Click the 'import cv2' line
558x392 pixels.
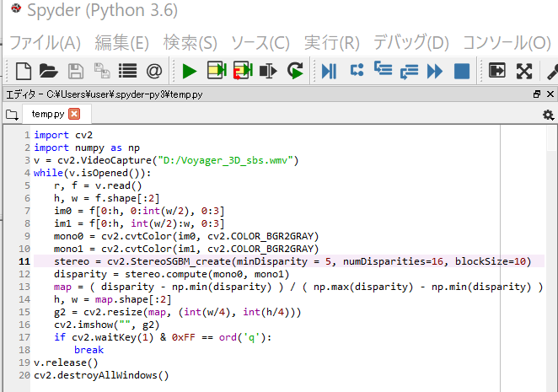tap(63, 135)
